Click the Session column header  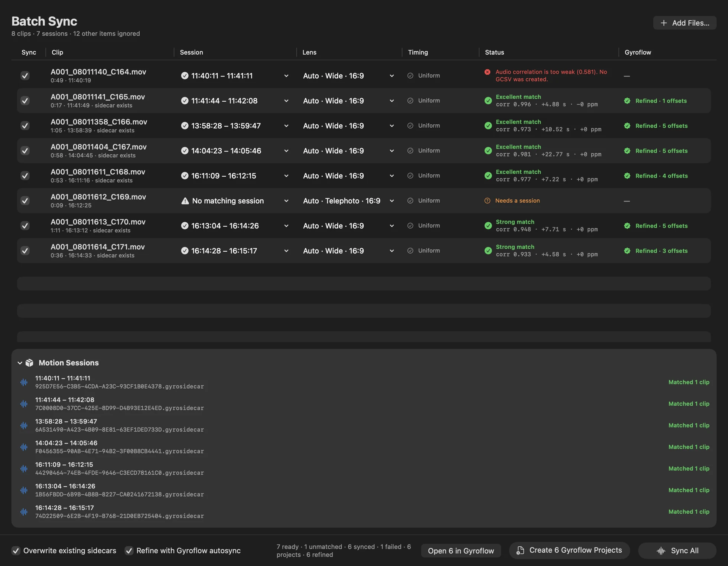pos(191,52)
